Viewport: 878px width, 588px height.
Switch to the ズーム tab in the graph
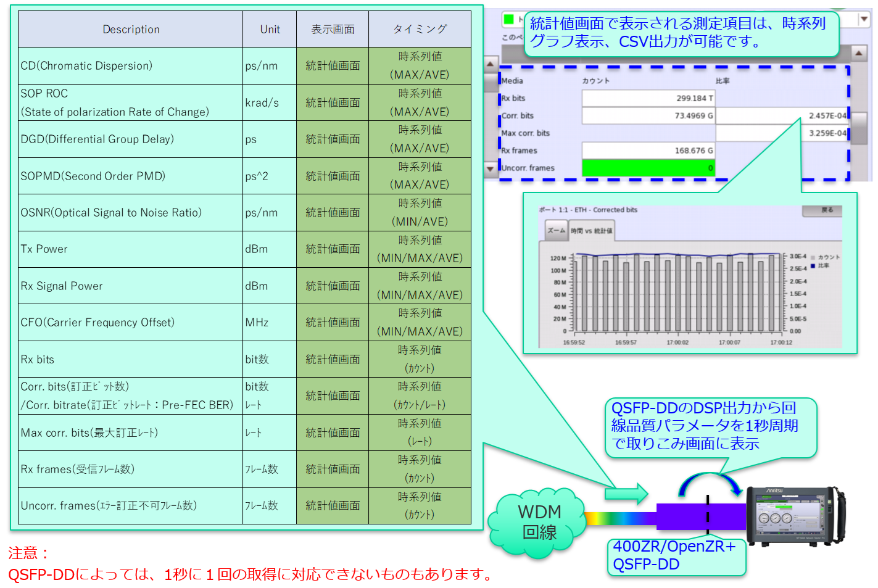pos(556,230)
